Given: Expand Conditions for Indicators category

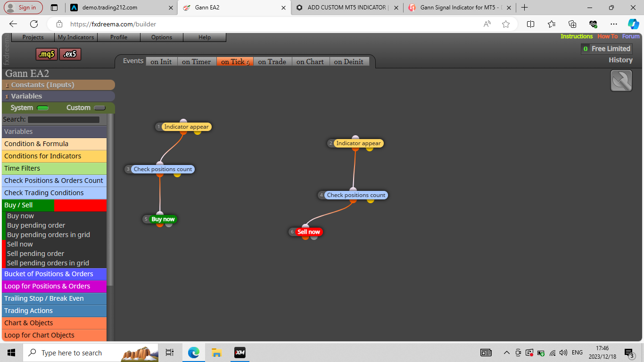Looking at the screenshot, I should 54,156.
